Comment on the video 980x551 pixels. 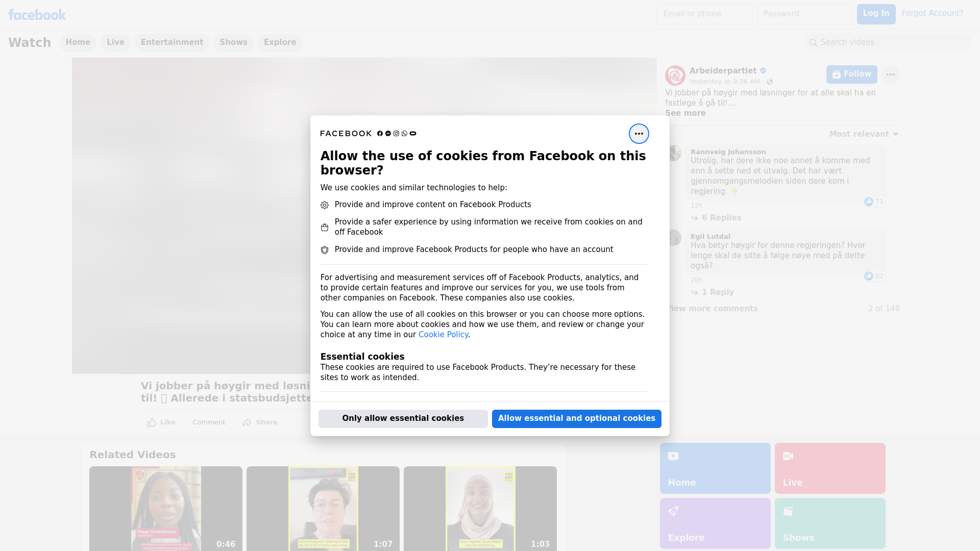[x=209, y=422]
